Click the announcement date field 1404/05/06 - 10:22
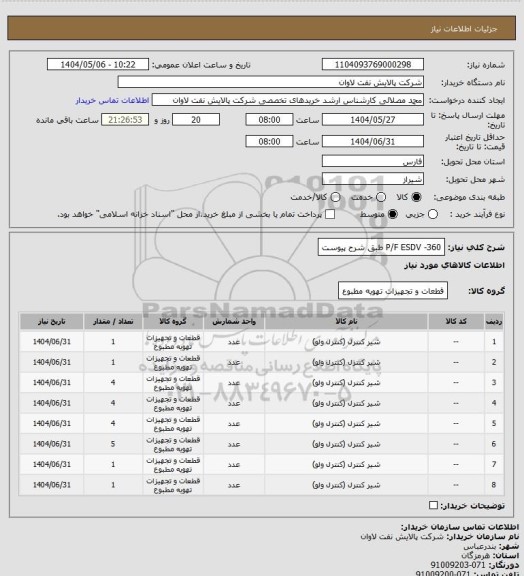Viewport: 524px width, 576px height. pyautogui.click(x=98, y=64)
